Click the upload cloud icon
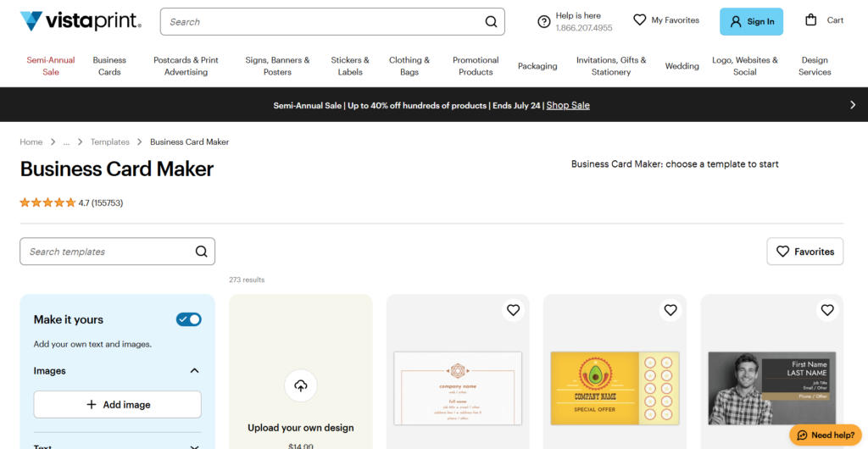The height and width of the screenshot is (449, 868). [301, 385]
